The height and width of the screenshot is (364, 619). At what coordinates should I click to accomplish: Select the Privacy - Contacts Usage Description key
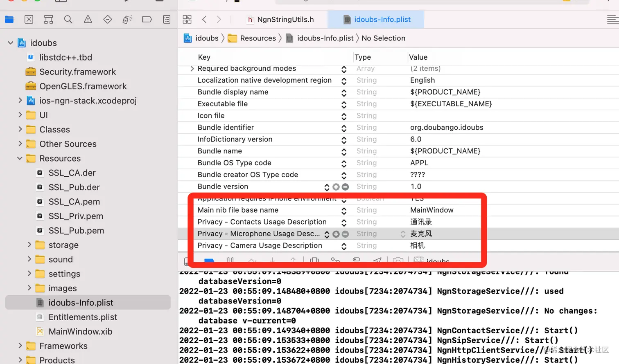point(262,222)
